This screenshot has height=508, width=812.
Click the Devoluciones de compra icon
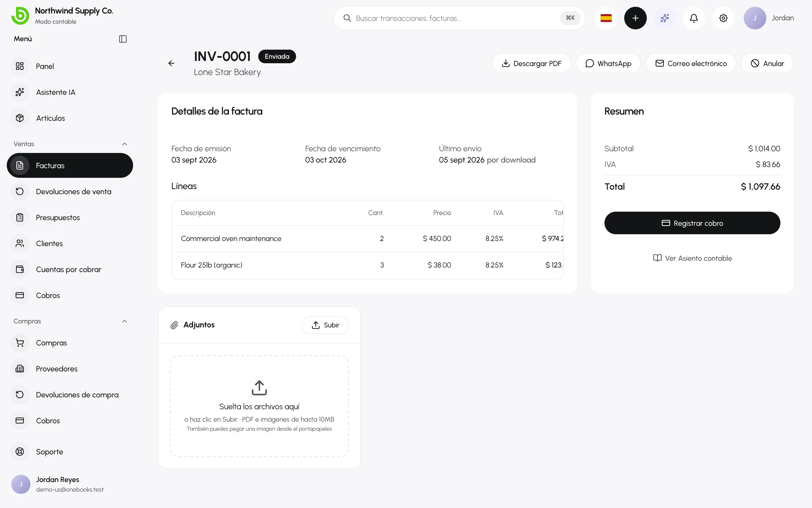(x=20, y=395)
